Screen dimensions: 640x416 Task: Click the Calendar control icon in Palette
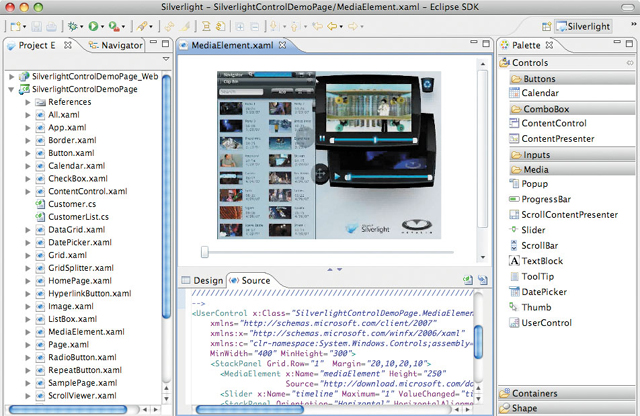[x=514, y=93]
